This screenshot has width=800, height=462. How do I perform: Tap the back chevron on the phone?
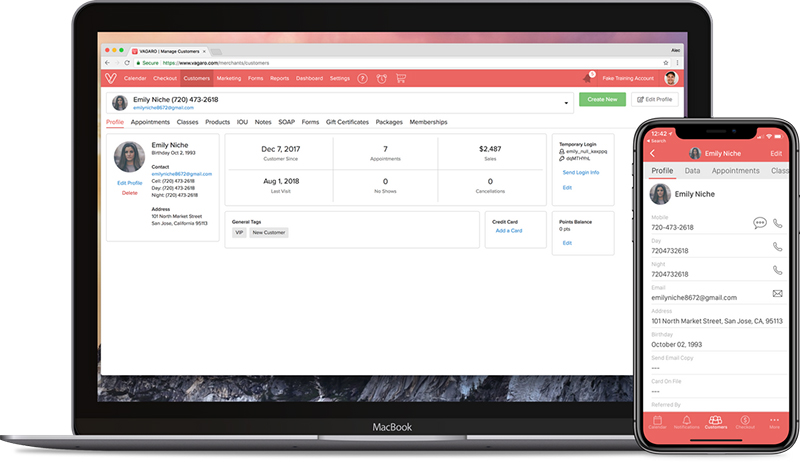653,153
